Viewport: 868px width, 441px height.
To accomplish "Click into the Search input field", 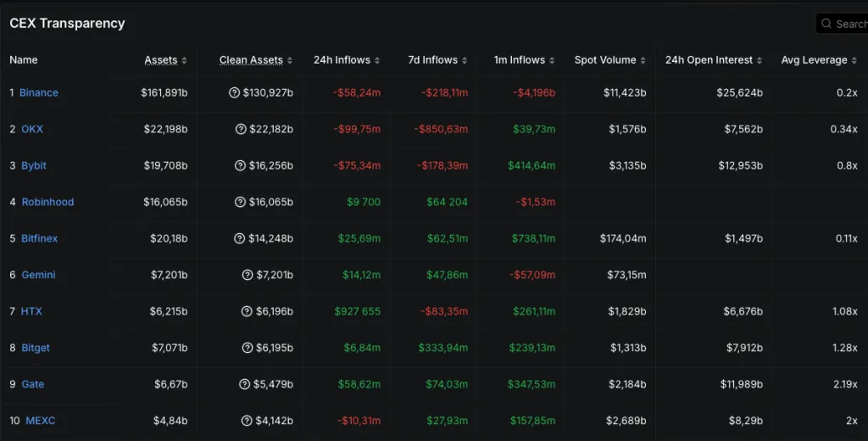I will pyautogui.click(x=850, y=24).
